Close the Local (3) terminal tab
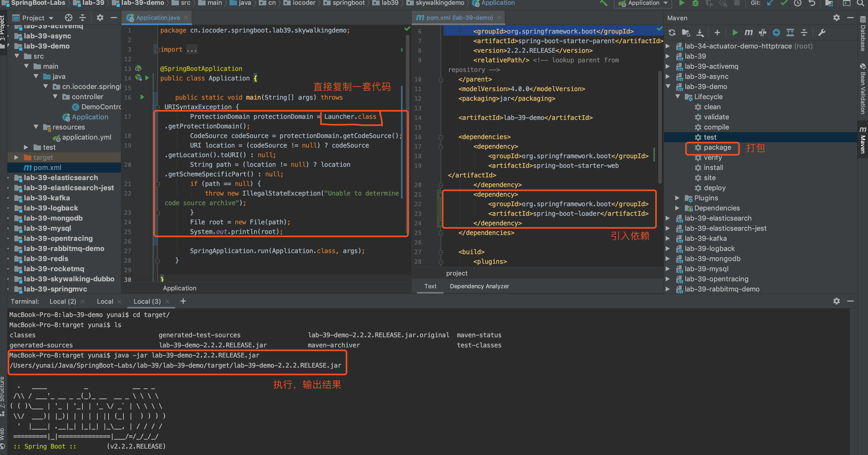Screen dimensions: 868x455 click(167, 302)
